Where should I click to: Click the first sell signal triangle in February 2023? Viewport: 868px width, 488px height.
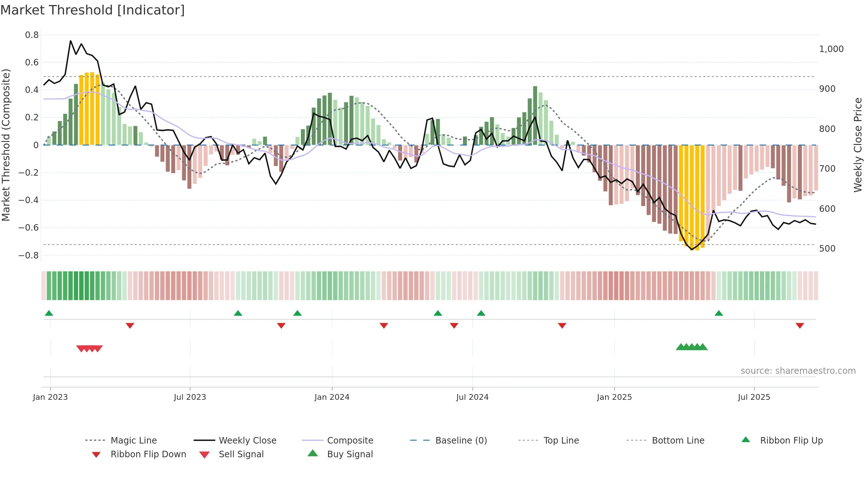click(x=81, y=348)
